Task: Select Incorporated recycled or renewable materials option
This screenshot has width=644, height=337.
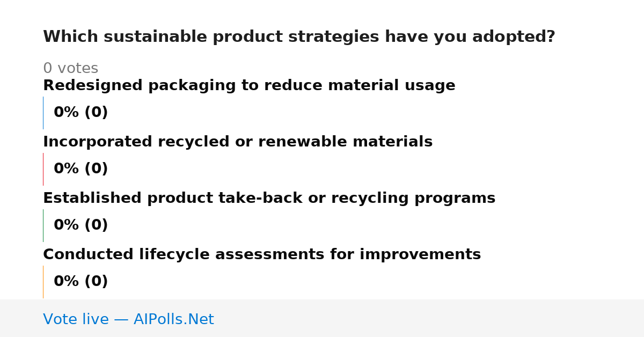Action: [x=238, y=142]
